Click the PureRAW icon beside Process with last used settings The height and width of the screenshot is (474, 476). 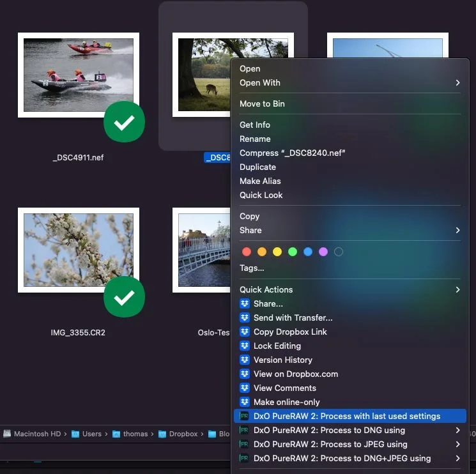point(244,416)
